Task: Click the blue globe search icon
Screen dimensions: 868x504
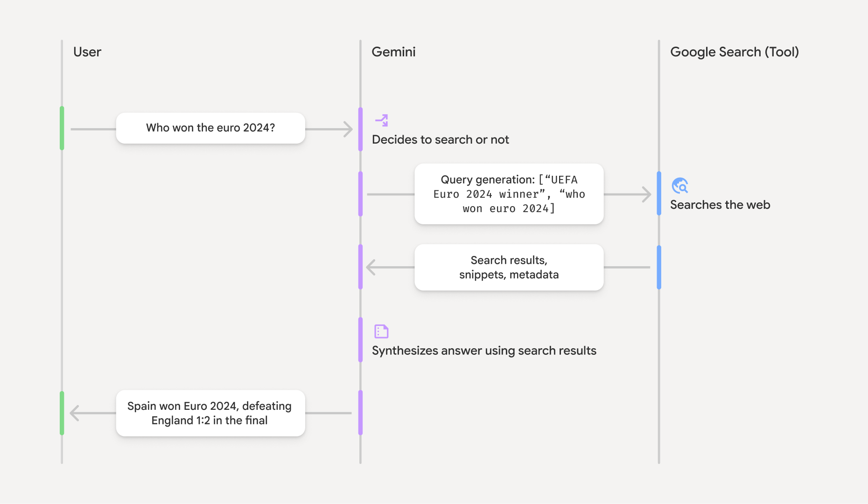Action: [680, 186]
